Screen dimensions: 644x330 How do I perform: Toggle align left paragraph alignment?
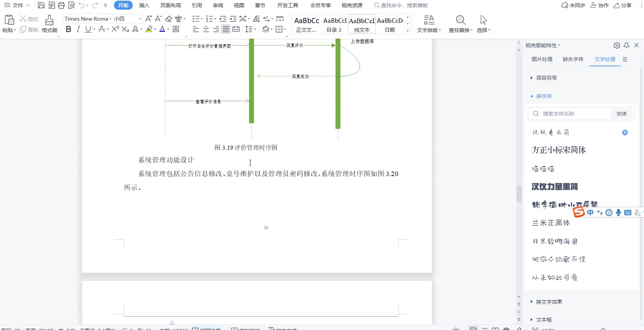point(196,29)
